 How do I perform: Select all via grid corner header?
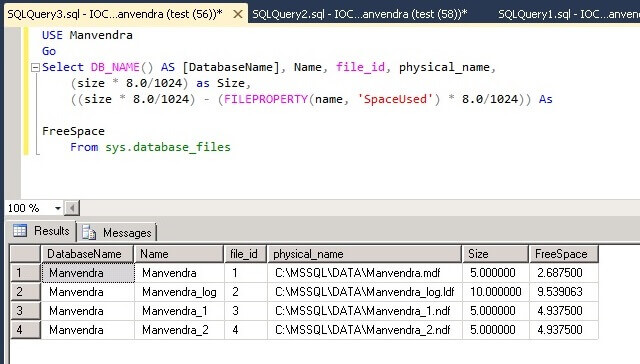25,254
